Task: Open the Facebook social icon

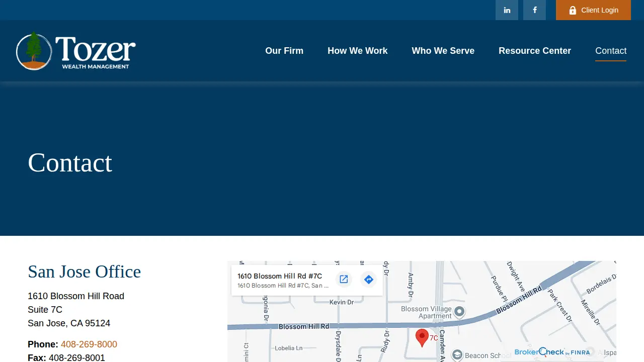Action: tap(534, 10)
